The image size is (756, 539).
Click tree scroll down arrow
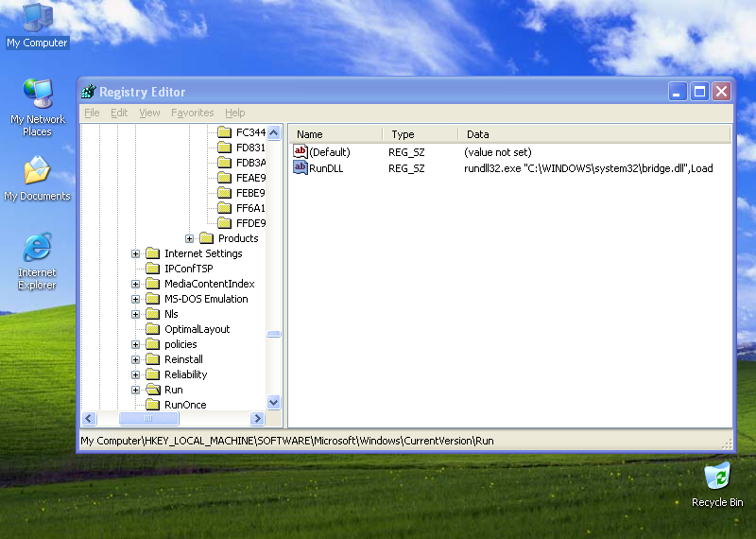(x=273, y=402)
